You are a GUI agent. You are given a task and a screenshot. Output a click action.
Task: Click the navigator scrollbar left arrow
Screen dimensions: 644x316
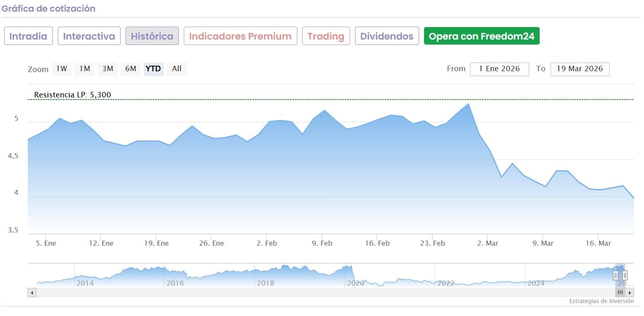[32, 293]
